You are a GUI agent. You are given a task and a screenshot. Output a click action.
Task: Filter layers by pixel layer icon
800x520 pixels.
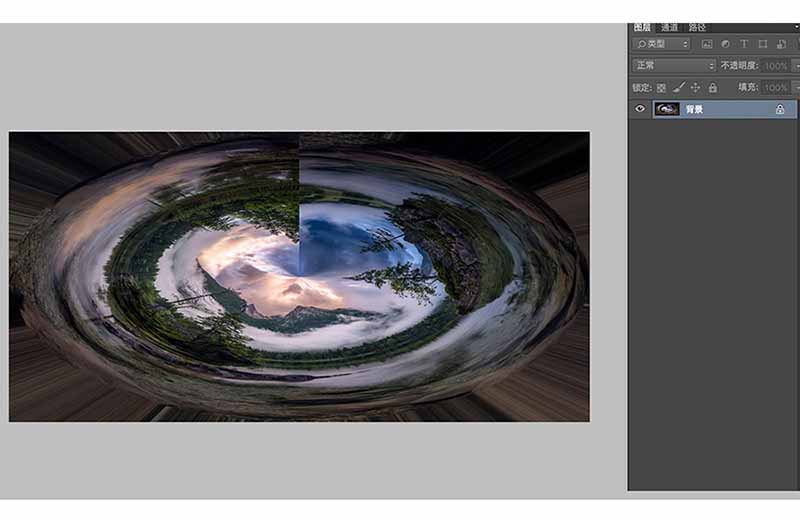(707, 44)
